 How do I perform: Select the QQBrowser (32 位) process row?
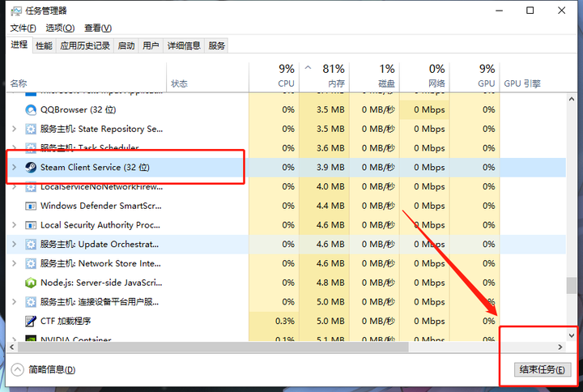tap(287, 109)
